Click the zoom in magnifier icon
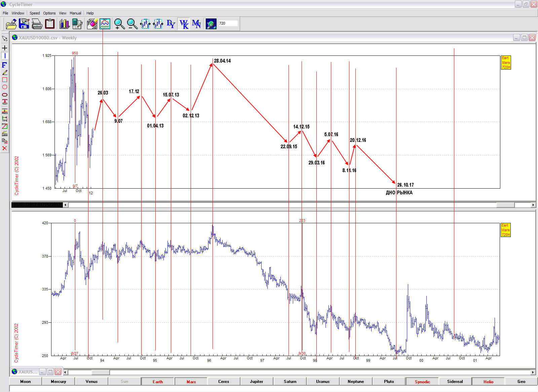538x392 pixels. [x=119, y=24]
